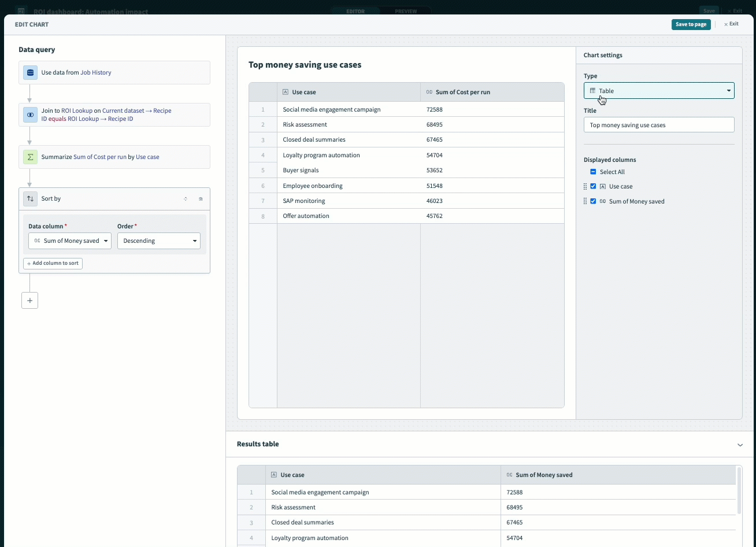Image resolution: width=756 pixels, height=547 pixels.
Task: Grab the drag handle beside Sum of Money saved
Action: (585, 201)
